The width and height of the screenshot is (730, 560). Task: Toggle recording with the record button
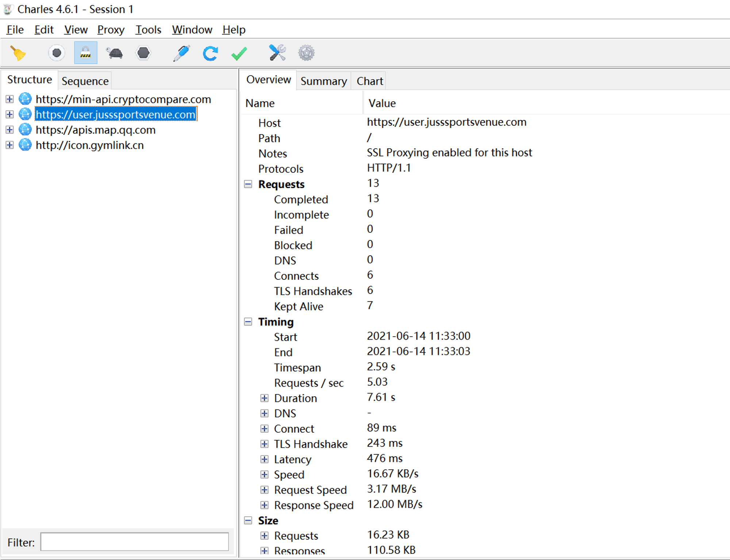pyautogui.click(x=57, y=53)
